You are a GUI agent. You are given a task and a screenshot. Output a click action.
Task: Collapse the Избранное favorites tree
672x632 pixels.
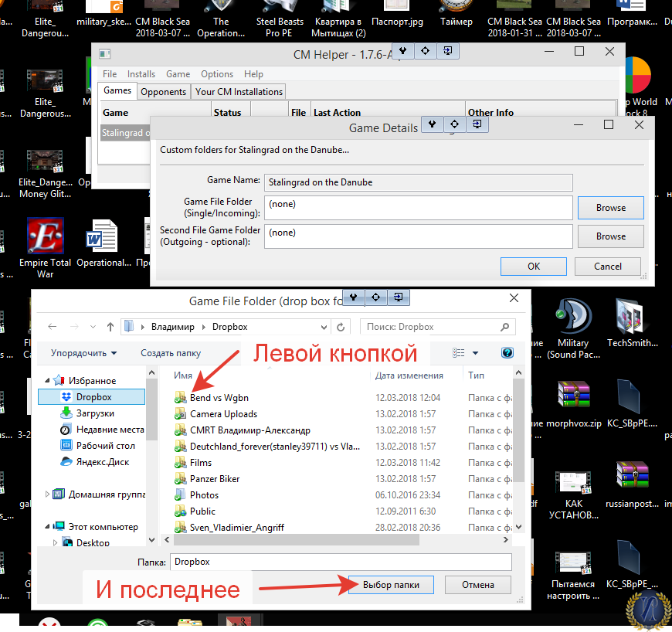click(48, 381)
